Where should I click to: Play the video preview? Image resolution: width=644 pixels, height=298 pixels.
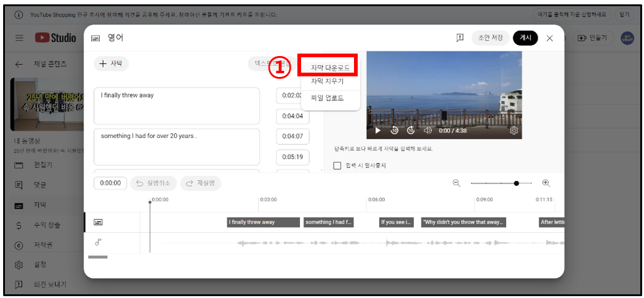(x=378, y=131)
